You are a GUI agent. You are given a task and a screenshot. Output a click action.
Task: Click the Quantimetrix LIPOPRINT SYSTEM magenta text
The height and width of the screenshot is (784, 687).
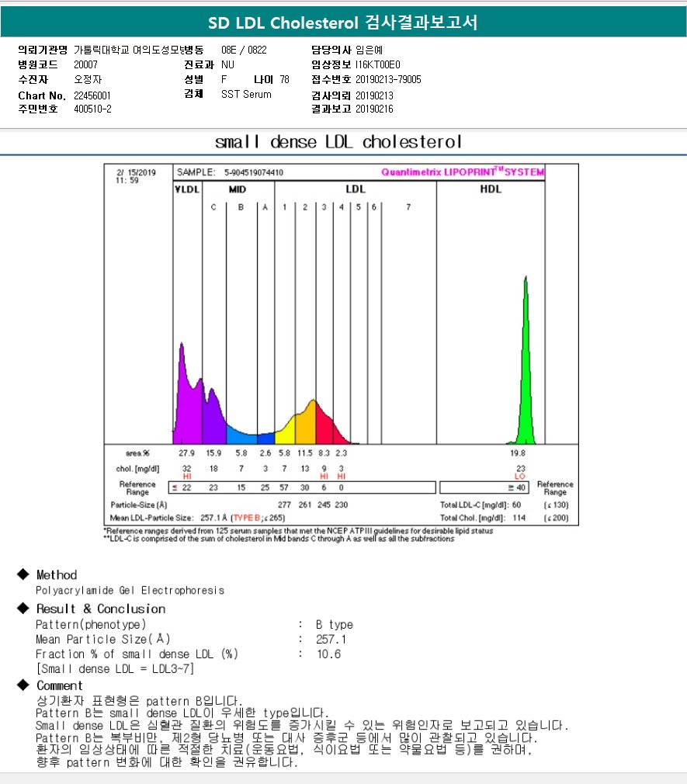463,172
